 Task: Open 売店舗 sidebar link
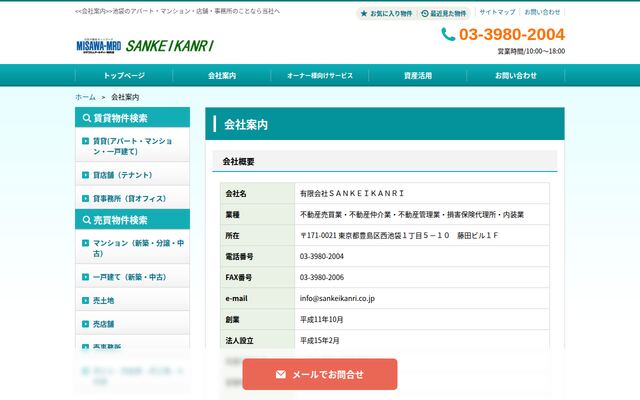[x=133, y=324]
